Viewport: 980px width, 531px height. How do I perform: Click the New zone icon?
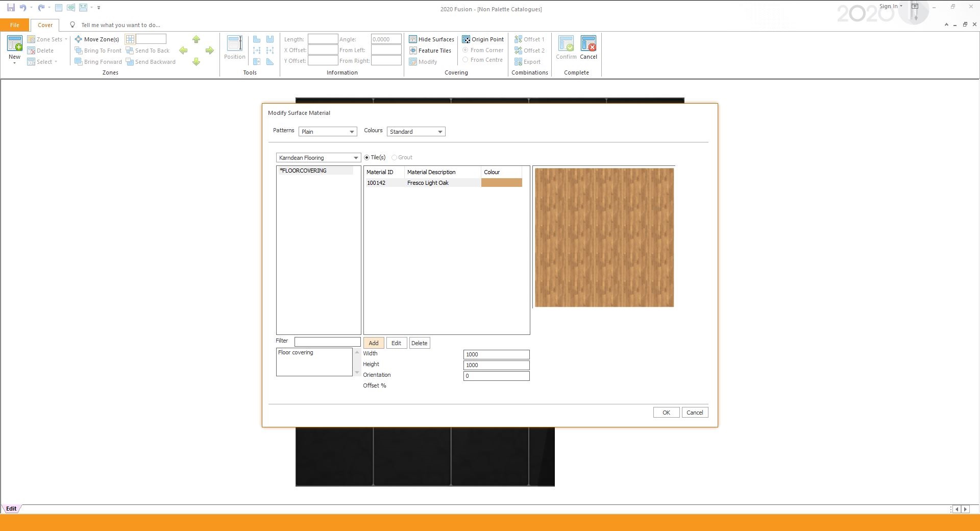tap(14, 44)
